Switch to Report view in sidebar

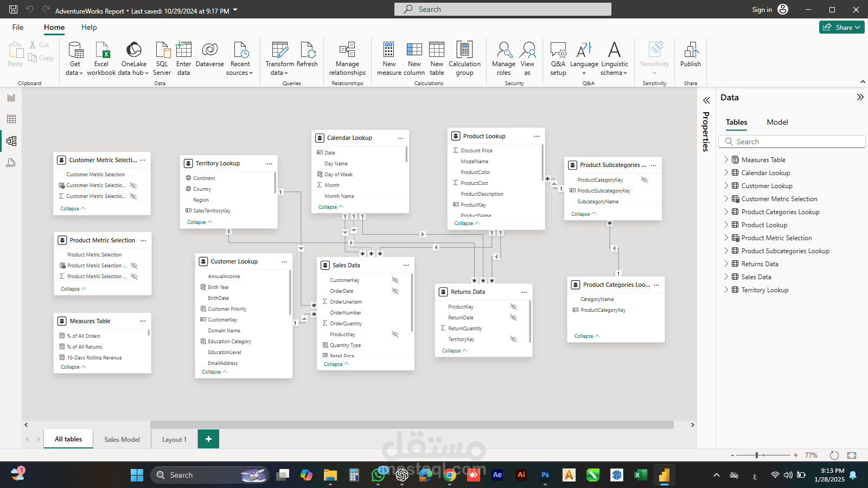click(x=11, y=98)
